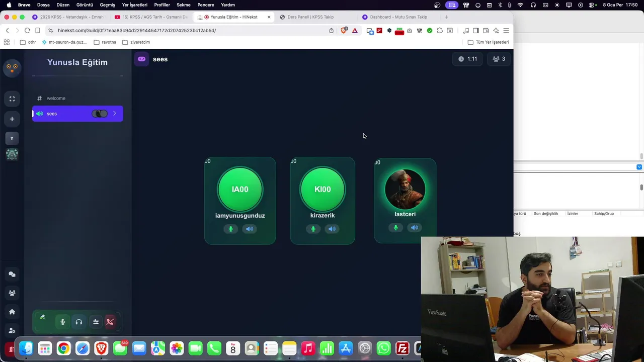Toggle iamyunusgunduz microphone icon
This screenshot has height=362, width=644.
pyautogui.click(x=231, y=229)
